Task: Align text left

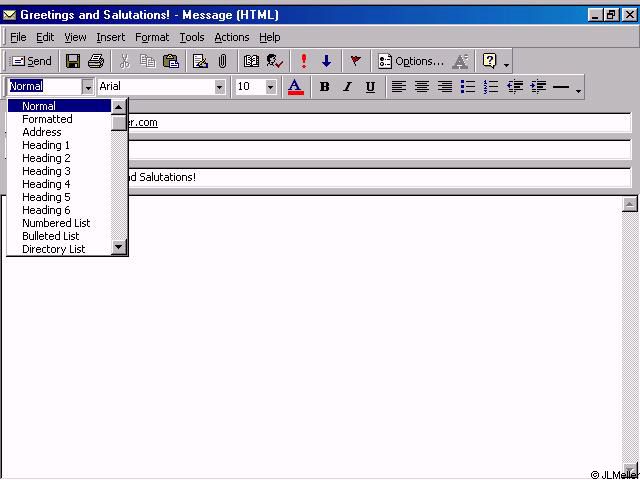Action: 399,87
